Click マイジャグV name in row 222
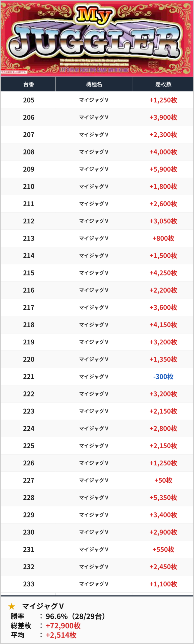Image resolution: width=194 pixels, height=644 pixels. pos(94,394)
